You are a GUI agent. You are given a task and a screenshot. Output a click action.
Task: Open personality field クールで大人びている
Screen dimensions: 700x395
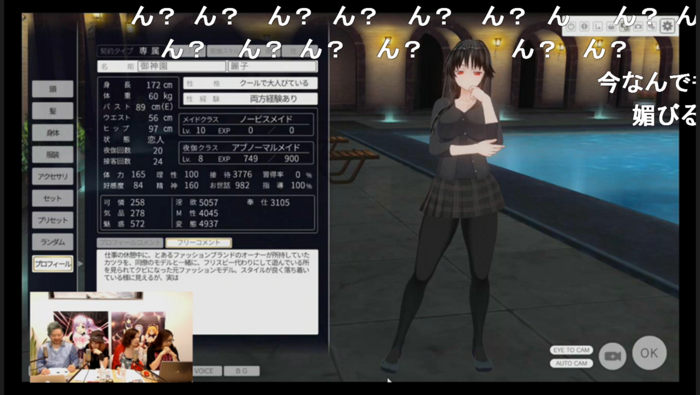(x=250, y=83)
